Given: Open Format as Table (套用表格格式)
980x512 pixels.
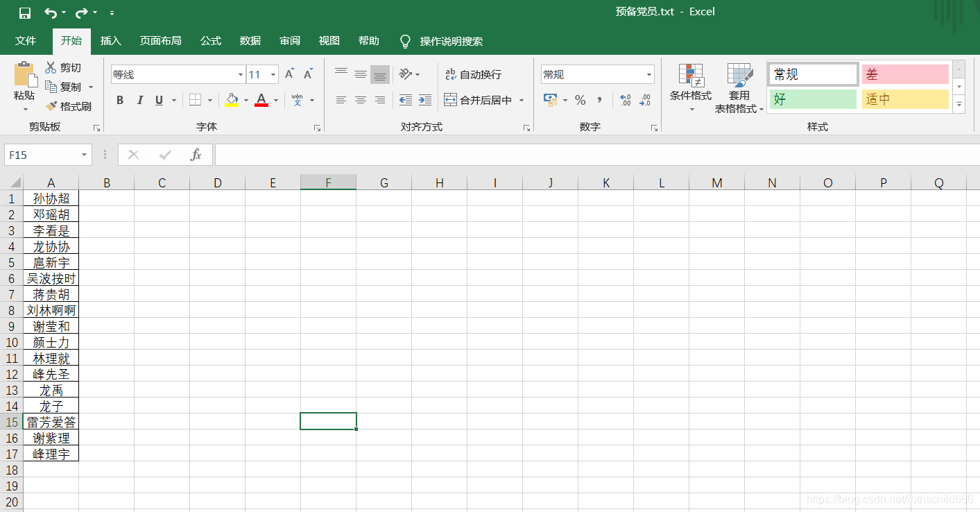Looking at the screenshot, I should 739,87.
